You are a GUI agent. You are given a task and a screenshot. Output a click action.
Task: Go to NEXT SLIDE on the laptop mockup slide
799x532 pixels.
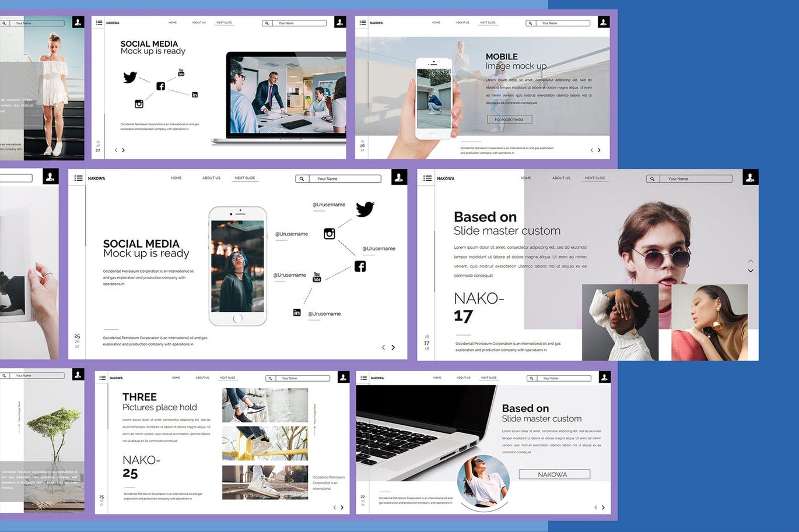coord(224,23)
